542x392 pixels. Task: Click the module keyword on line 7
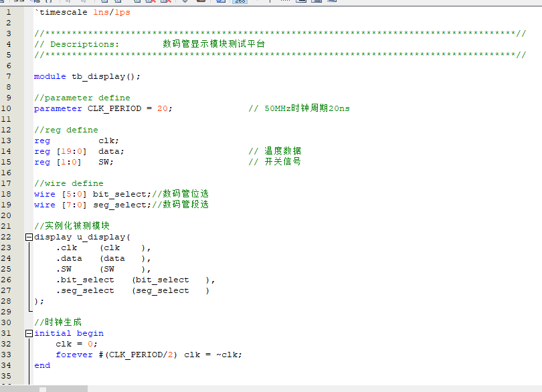tap(50, 76)
